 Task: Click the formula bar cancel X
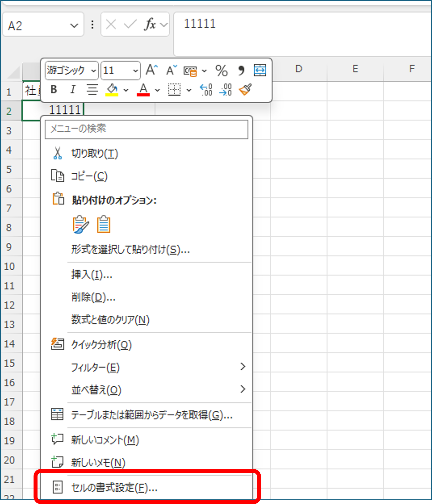(111, 24)
